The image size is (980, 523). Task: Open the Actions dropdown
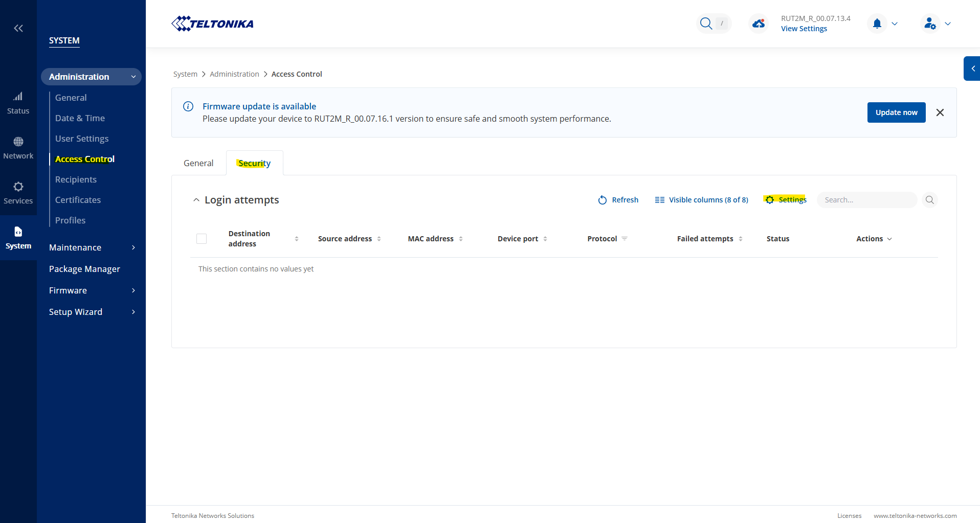point(874,239)
